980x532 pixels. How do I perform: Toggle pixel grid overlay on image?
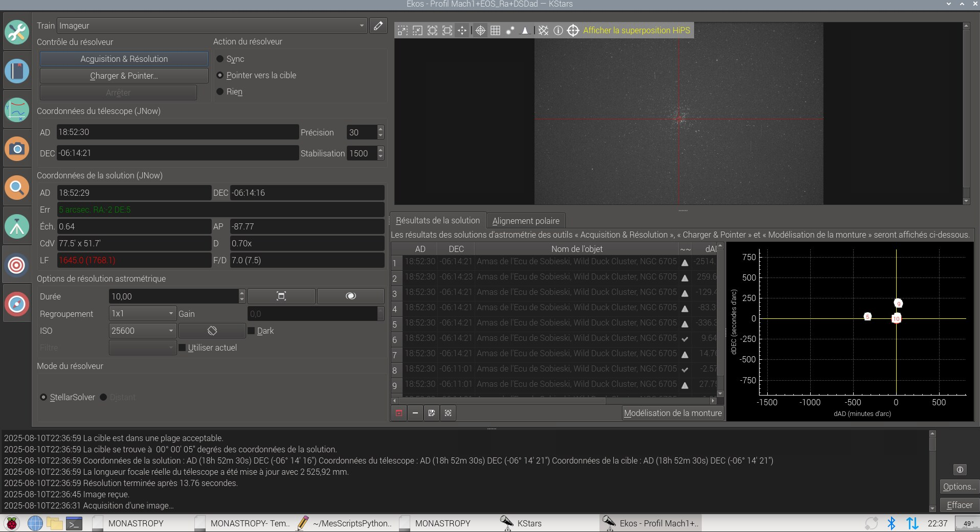[x=495, y=31]
